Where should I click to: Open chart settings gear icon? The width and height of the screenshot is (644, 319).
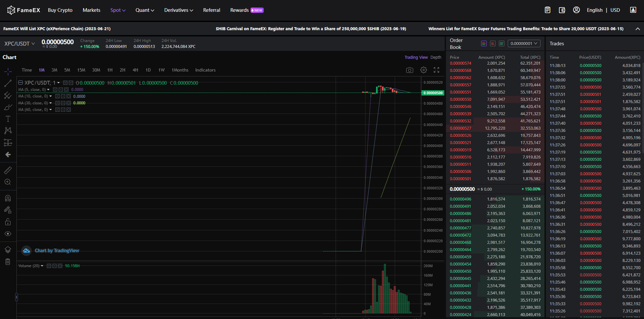(x=423, y=70)
